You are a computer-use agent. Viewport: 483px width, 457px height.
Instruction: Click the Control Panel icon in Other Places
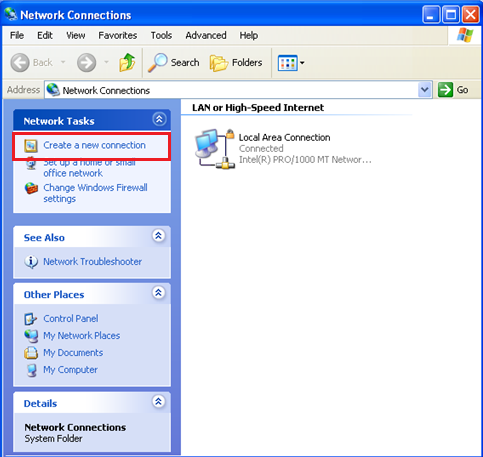click(x=31, y=319)
